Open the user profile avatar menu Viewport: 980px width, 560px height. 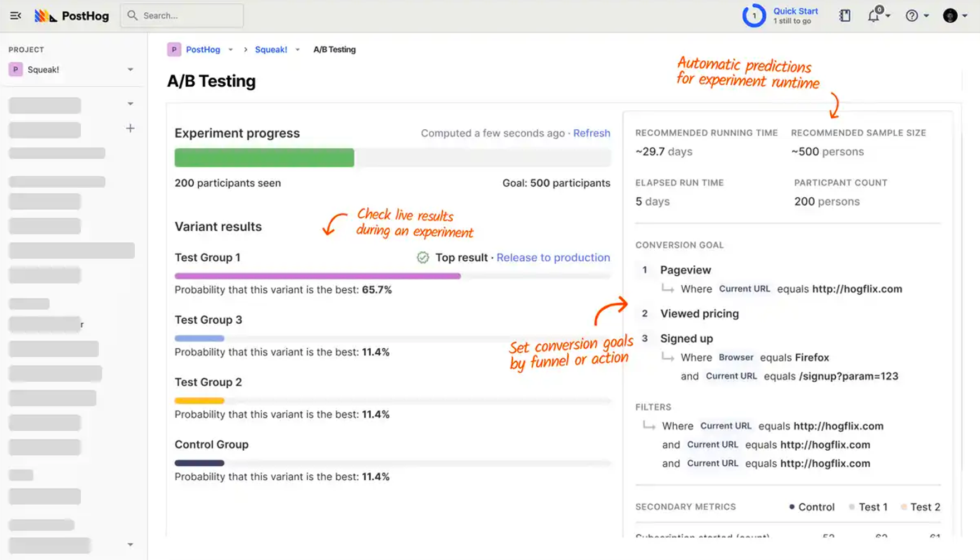950,16
